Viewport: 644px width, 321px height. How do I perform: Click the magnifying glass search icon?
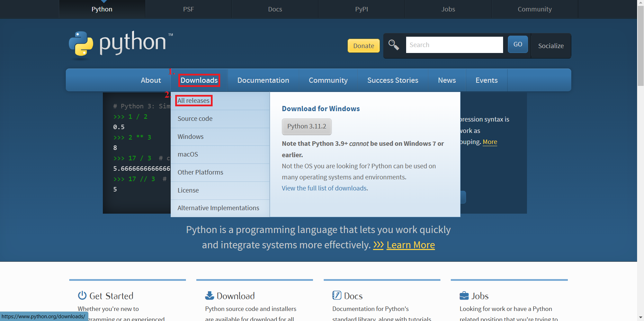click(394, 45)
